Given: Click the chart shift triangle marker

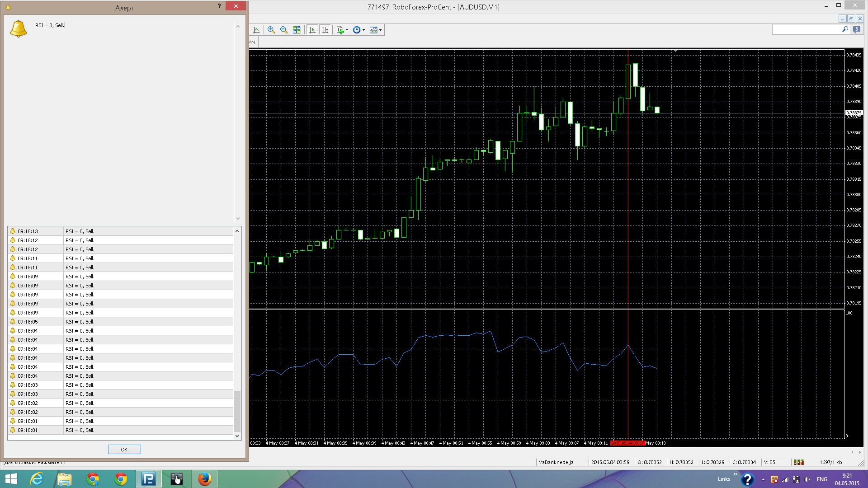Looking at the screenshot, I should [675, 51].
